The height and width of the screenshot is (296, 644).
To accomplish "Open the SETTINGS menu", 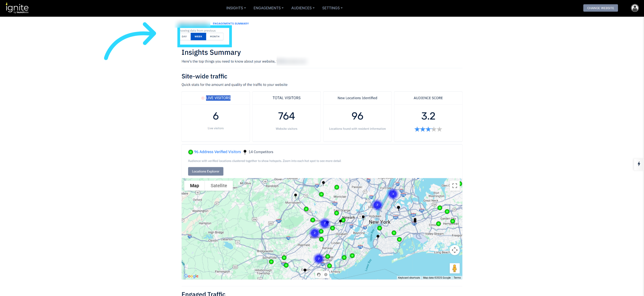I will click(332, 8).
